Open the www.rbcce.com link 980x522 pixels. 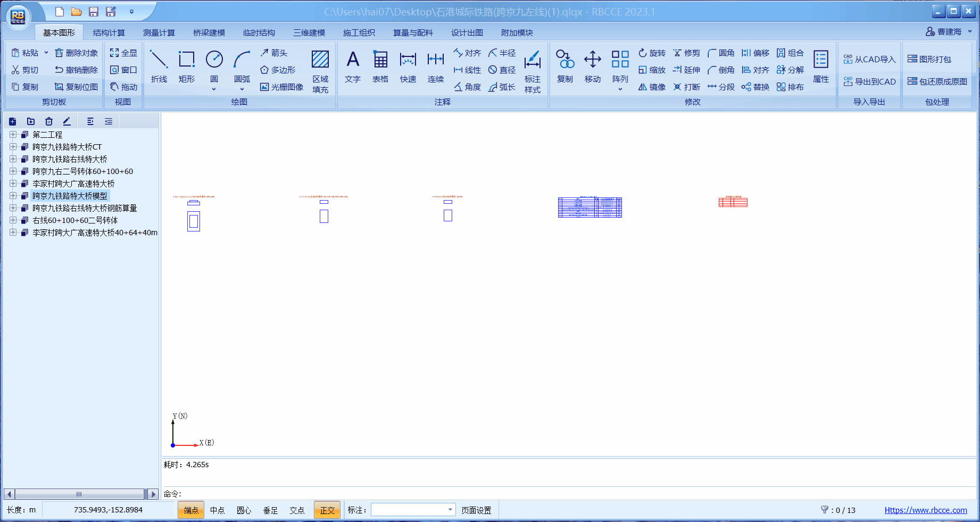tap(925, 510)
